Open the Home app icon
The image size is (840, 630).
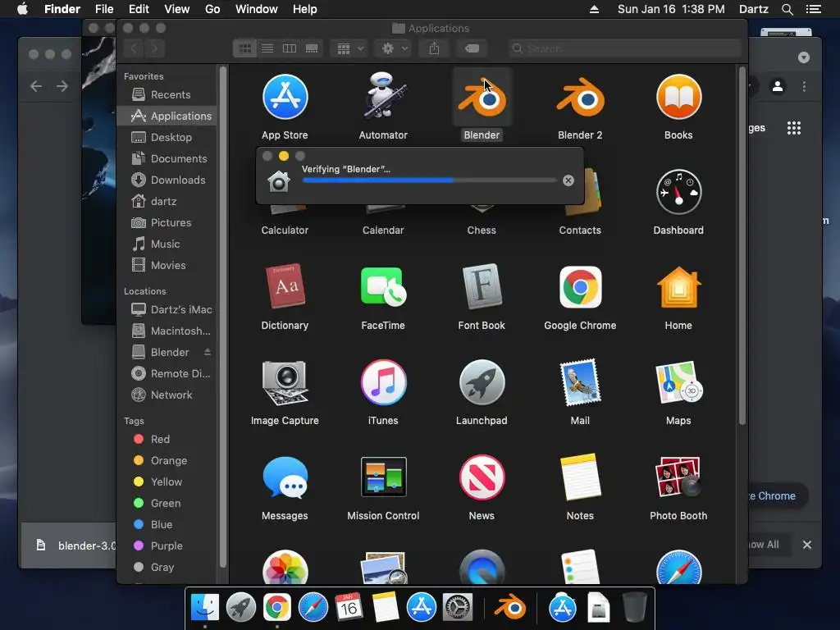(x=678, y=286)
